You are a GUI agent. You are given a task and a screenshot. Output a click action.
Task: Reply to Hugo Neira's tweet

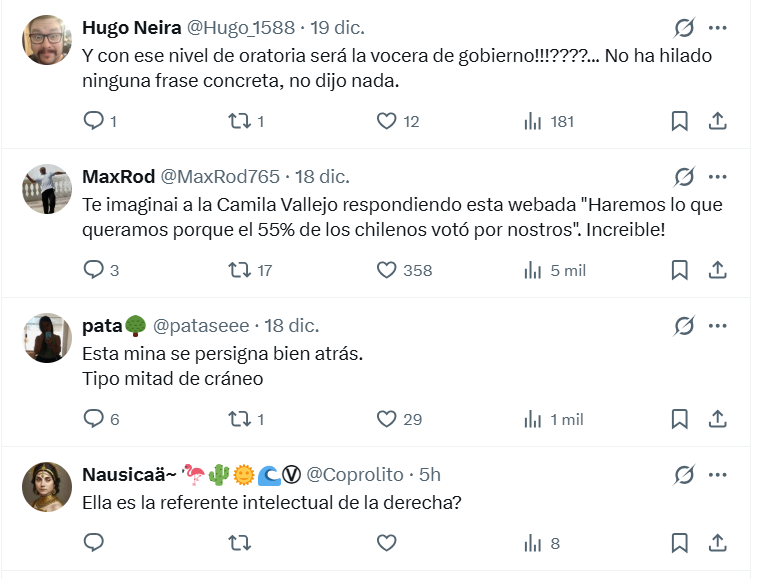93,121
